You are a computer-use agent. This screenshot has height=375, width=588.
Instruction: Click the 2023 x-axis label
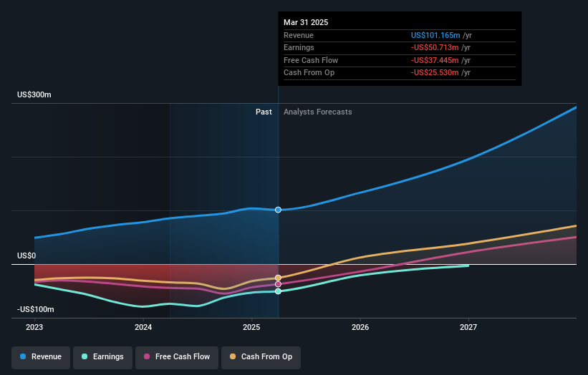point(34,327)
